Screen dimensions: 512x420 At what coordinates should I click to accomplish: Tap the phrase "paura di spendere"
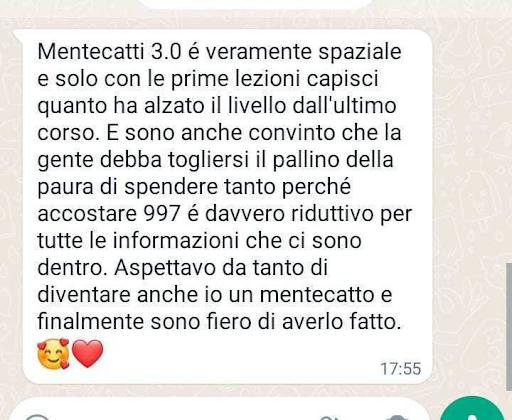pos(128,187)
